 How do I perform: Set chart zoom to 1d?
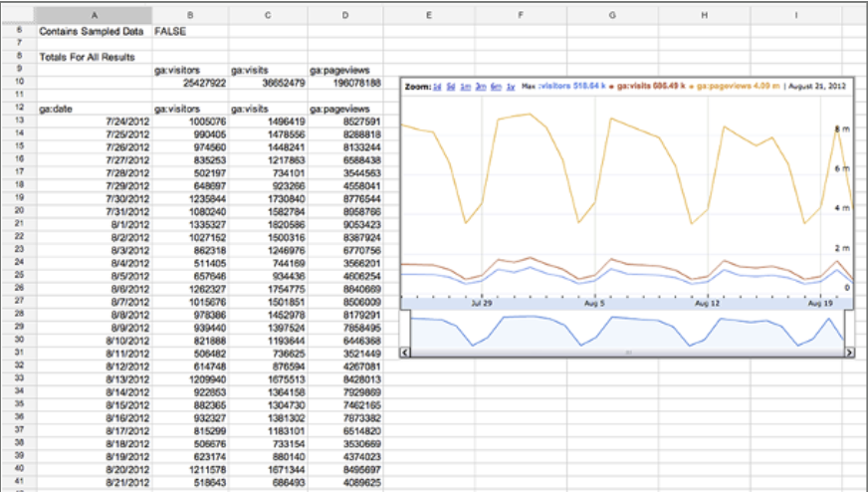point(437,87)
